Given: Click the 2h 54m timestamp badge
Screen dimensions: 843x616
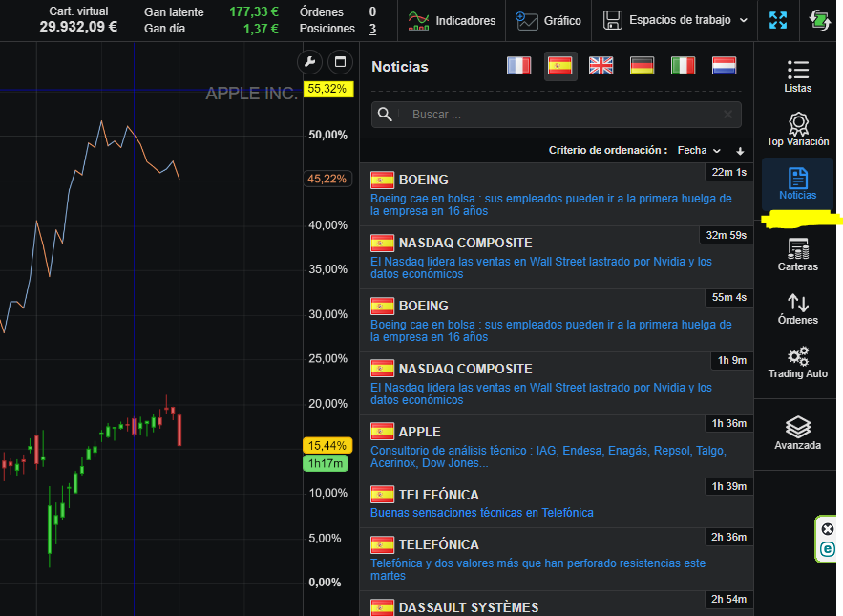Looking at the screenshot, I should [729, 599].
